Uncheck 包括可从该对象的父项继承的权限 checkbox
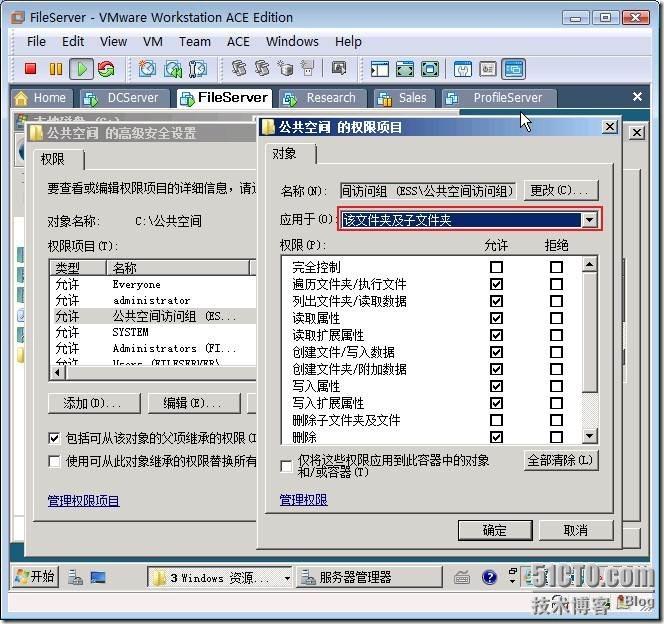 point(54,438)
